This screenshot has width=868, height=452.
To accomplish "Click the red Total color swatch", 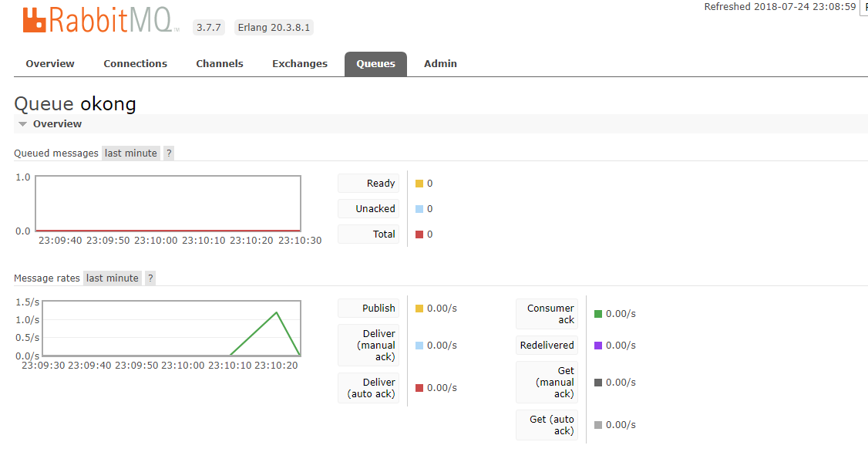I will (419, 234).
